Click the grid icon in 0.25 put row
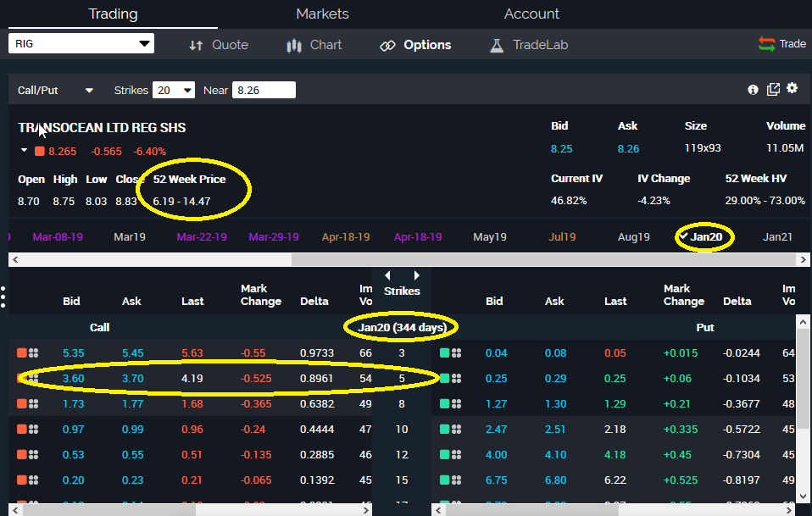The height and width of the screenshot is (516, 812). 456,379
